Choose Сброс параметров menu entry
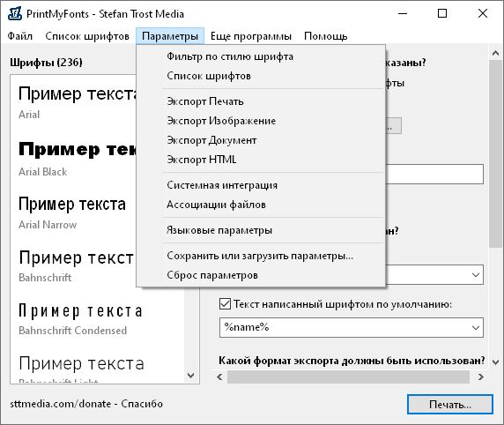The height and width of the screenshot is (425, 504). tap(261, 275)
